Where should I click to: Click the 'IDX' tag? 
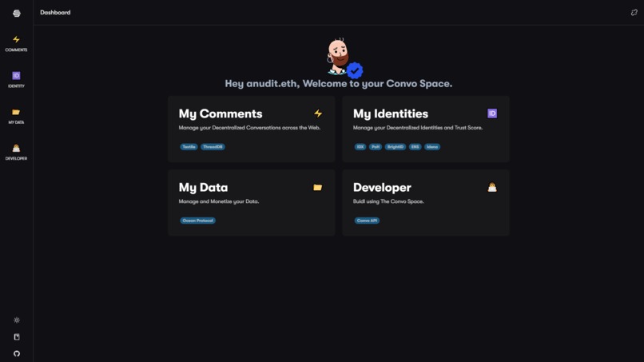pos(360,147)
